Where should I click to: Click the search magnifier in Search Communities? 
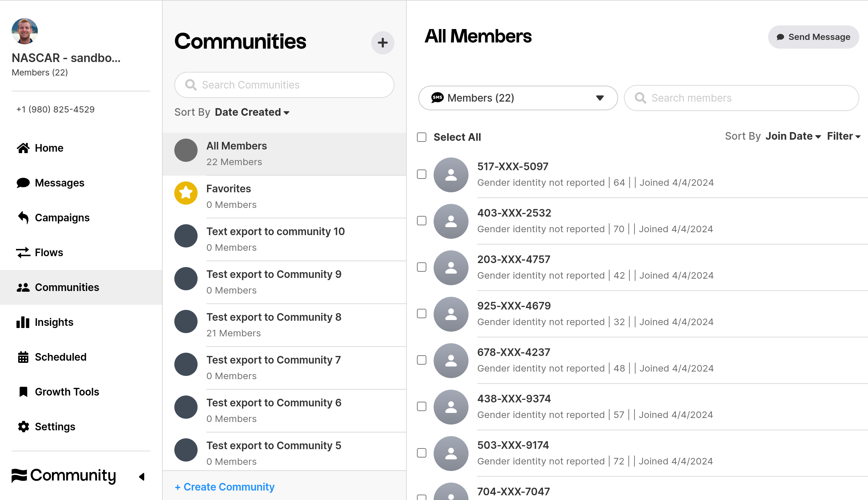coord(191,85)
